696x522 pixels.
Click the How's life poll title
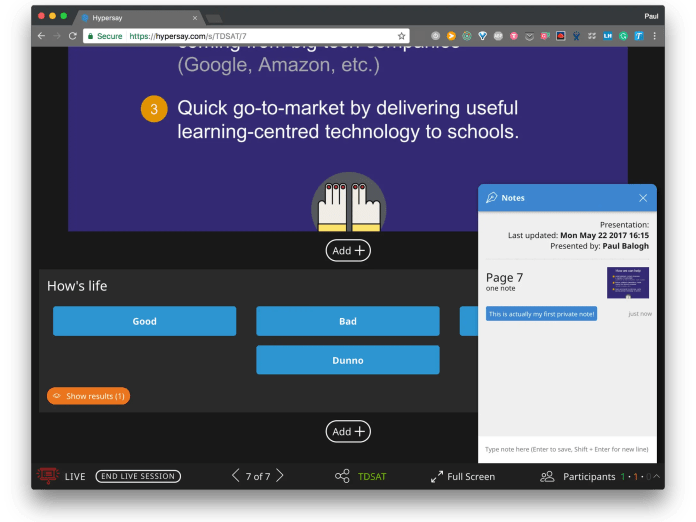click(x=77, y=286)
